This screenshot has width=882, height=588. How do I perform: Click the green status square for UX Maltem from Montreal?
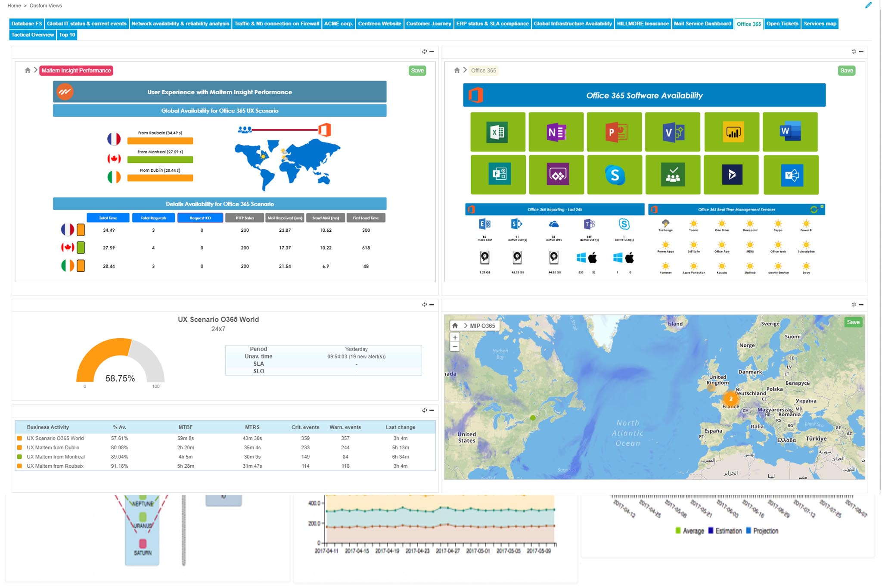point(19,457)
